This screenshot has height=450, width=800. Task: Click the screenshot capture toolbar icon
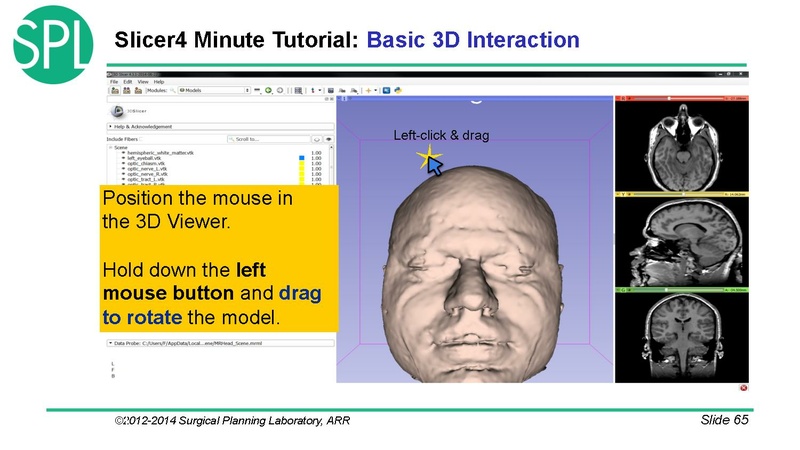point(331,90)
